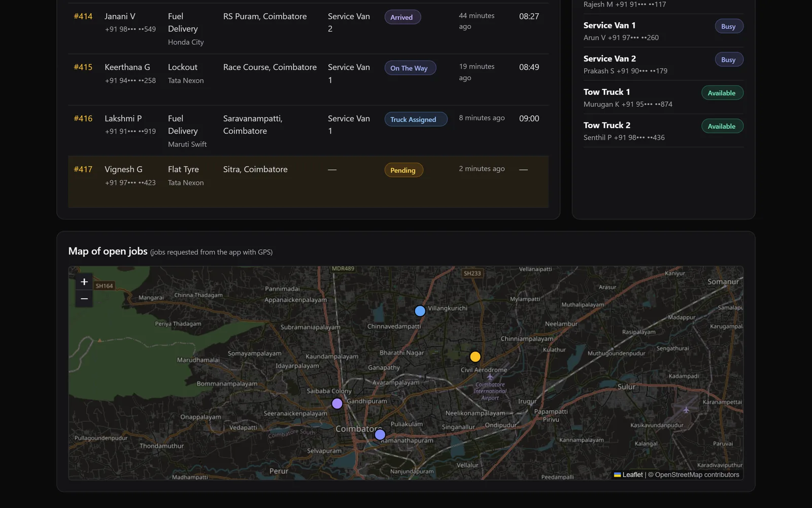Click the Pending status badge for job #417
The image size is (812, 508).
tap(403, 170)
